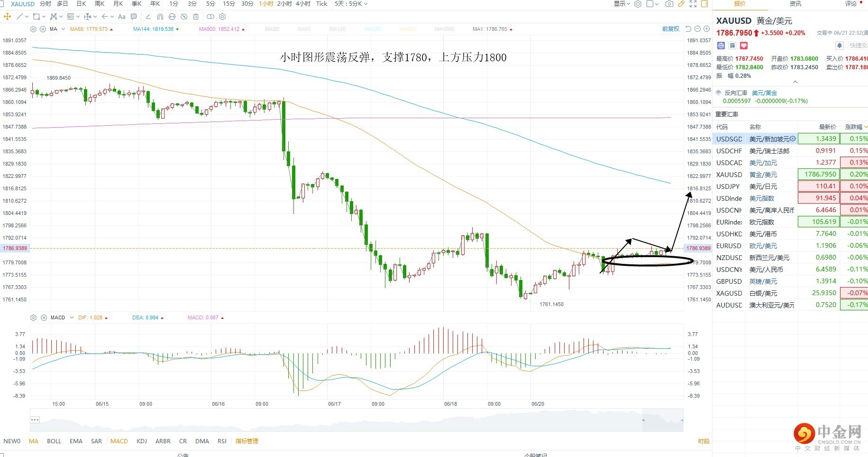Viewport: 868px width, 457px height.
Task: Click 时段 button at bottom right
Action: tap(704, 441)
